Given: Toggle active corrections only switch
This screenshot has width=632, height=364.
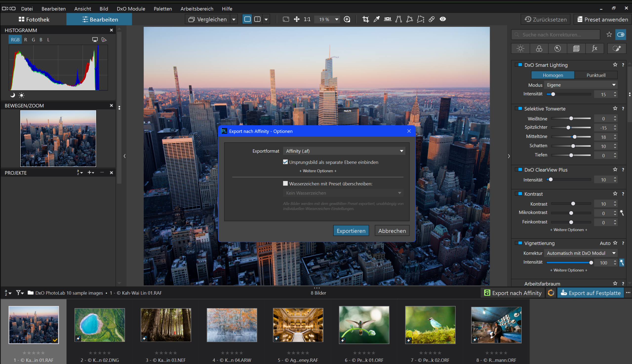Looking at the screenshot, I should coord(621,35).
